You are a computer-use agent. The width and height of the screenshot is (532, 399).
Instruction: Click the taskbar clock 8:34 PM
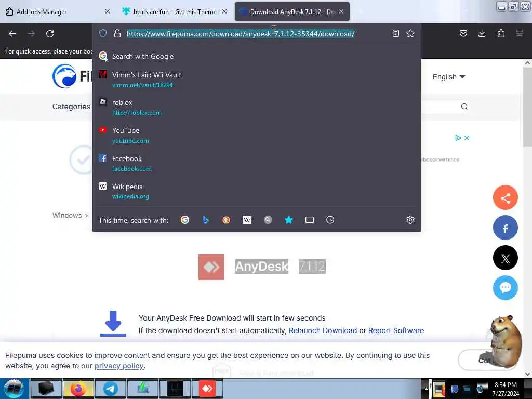(506, 389)
